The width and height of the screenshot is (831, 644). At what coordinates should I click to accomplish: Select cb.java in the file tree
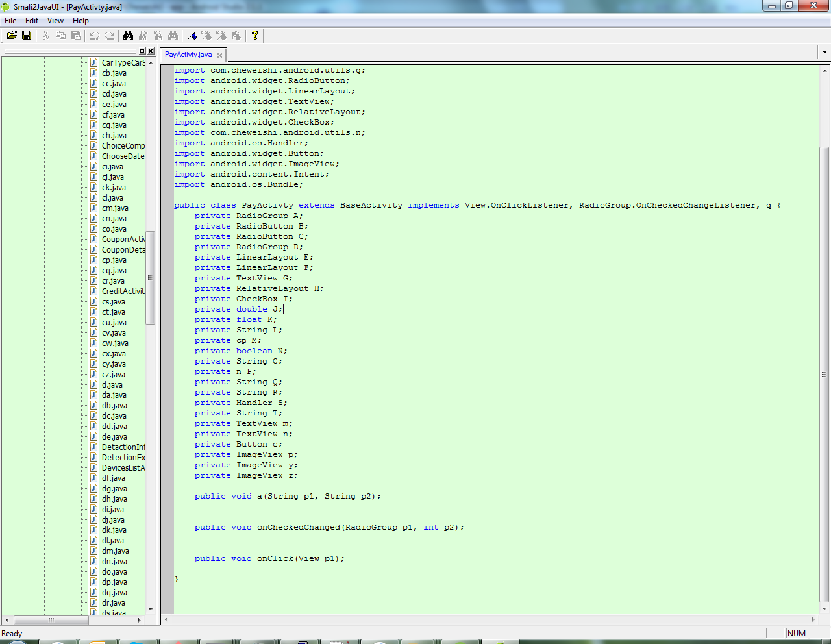coord(114,73)
